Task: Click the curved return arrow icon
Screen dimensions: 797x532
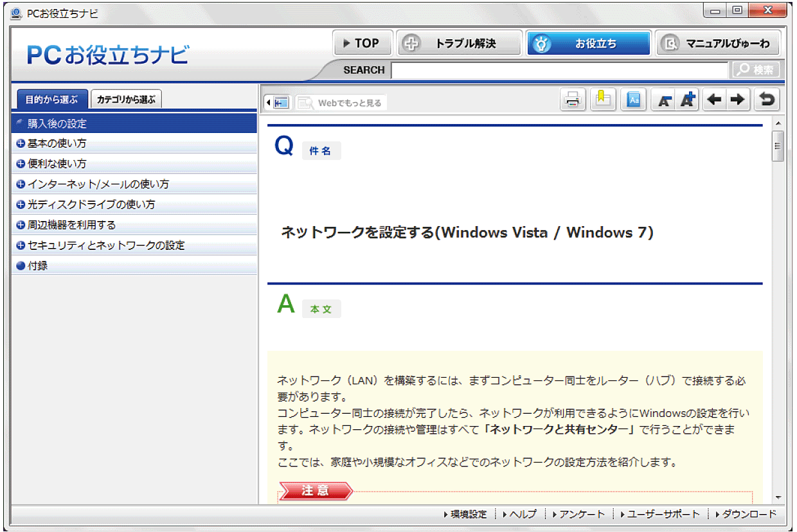Action: pos(766,100)
